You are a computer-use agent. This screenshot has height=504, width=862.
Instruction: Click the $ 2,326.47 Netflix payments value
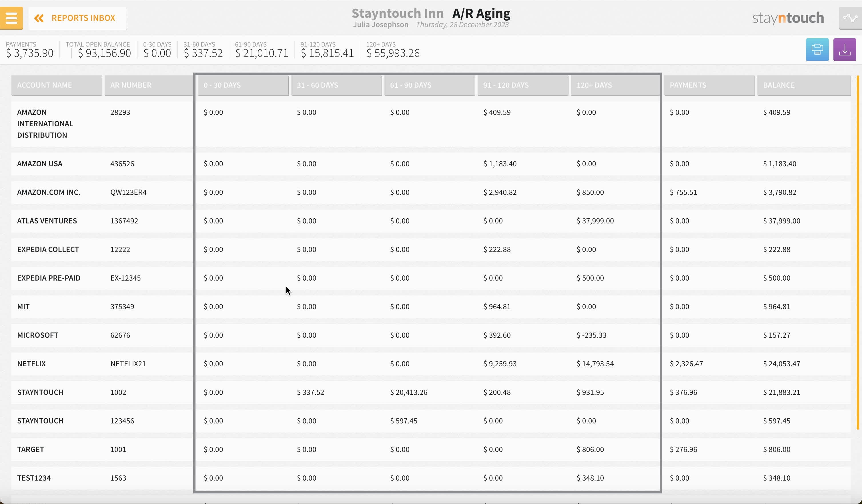[x=686, y=364]
